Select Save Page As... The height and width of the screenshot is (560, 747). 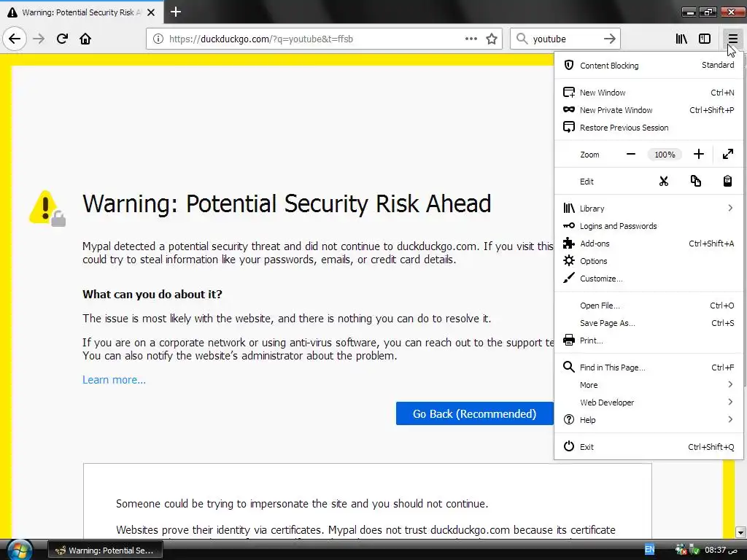click(649, 323)
